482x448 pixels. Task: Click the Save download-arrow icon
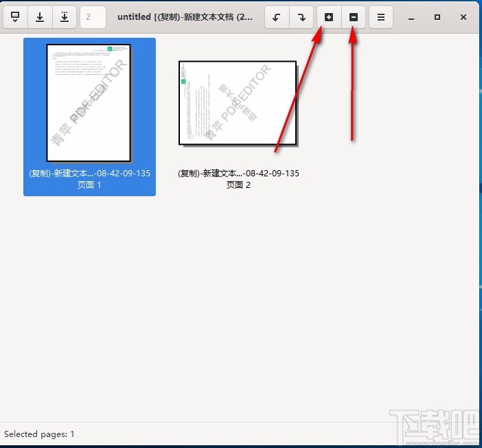[x=40, y=17]
